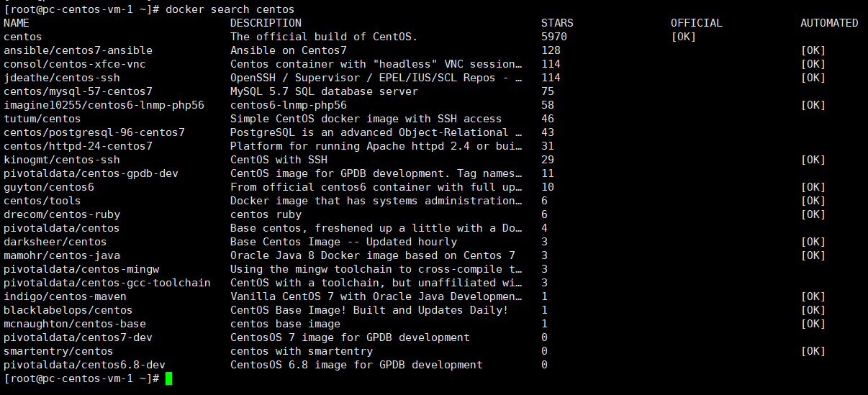This screenshot has width=868, height=395.
Task: Select image name pivotaldata/centos-gpdb-dev
Action: tap(91, 173)
